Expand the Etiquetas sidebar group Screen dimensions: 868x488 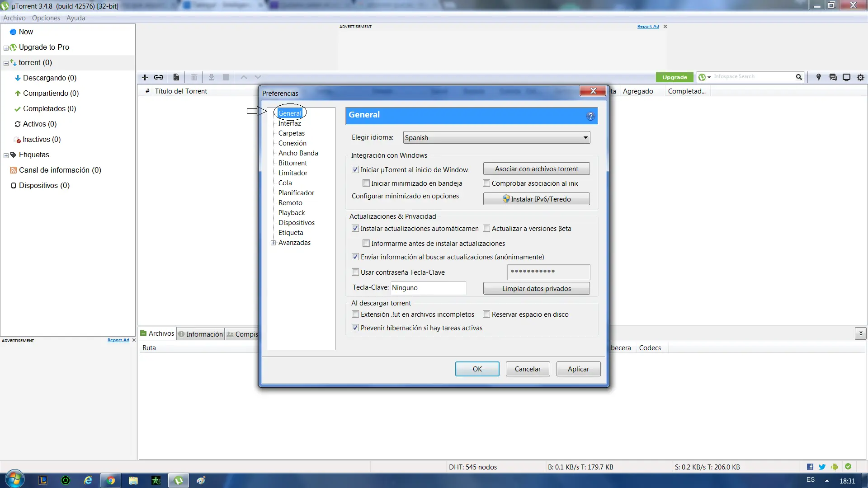[x=6, y=155]
